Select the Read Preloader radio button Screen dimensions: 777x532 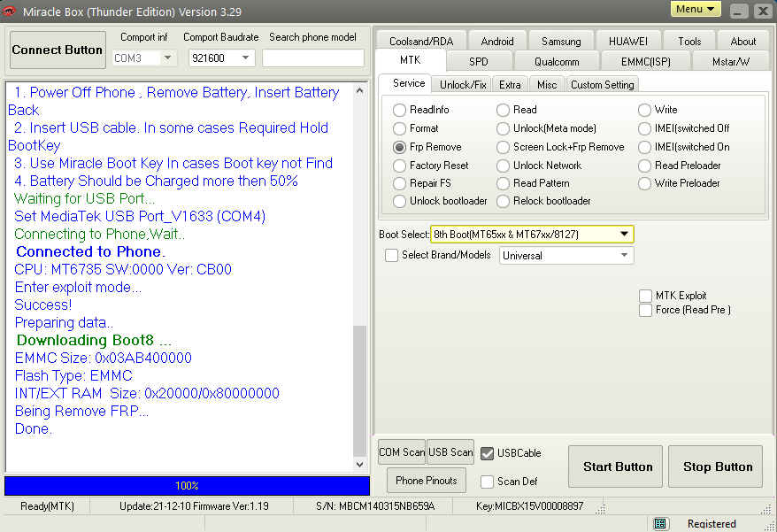tap(644, 166)
